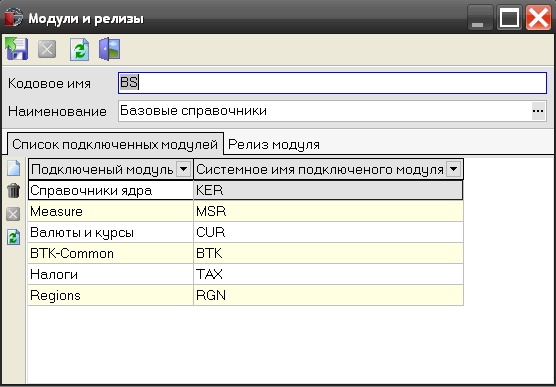Maximize the Модули и релизы window

[509, 17]
